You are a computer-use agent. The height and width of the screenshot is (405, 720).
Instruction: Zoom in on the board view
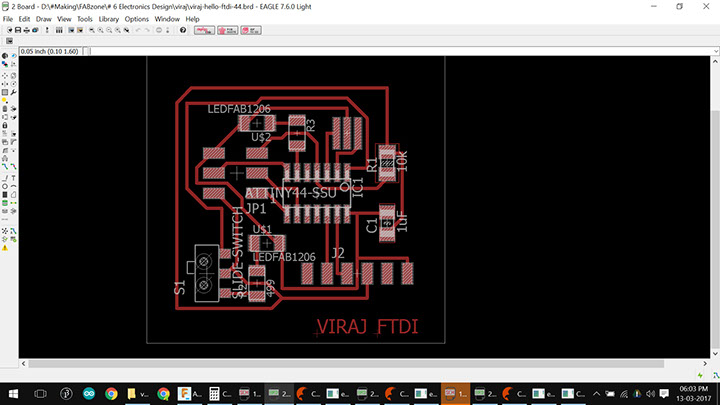101,30
